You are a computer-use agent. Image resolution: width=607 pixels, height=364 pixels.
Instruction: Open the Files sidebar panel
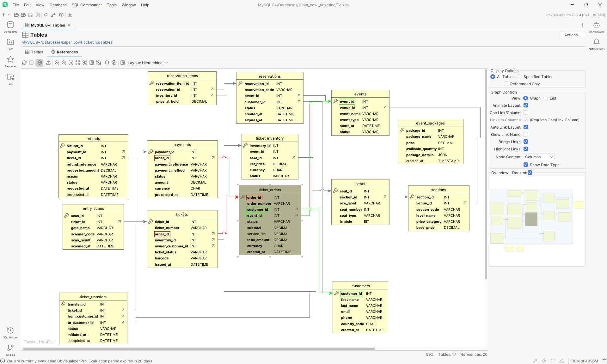[10, 44]
